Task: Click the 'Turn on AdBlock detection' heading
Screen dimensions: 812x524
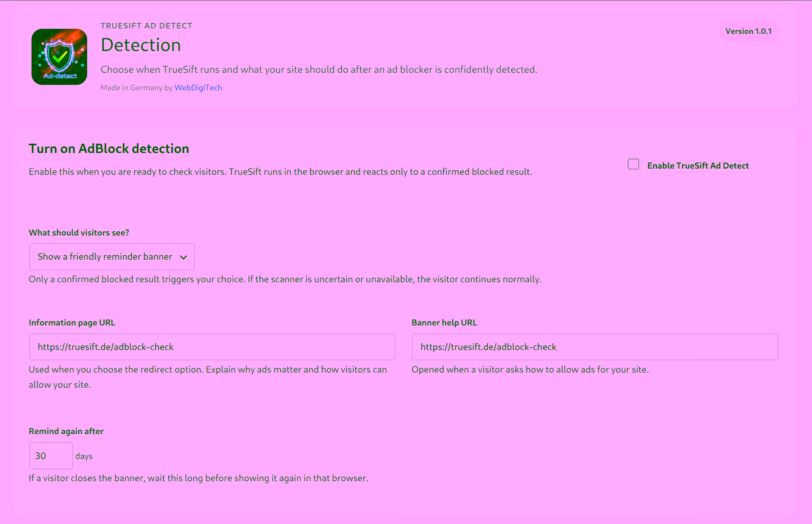Action: click(109, 149)
